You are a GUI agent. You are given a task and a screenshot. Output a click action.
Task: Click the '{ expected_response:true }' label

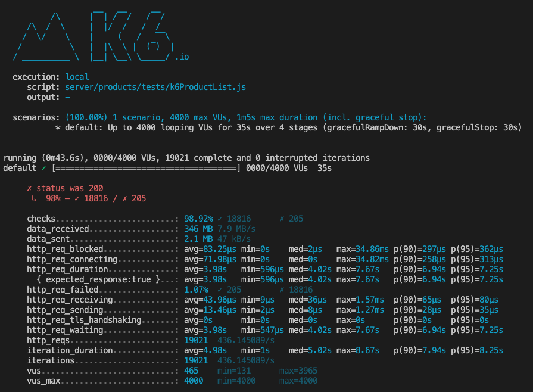pos(98,279)
